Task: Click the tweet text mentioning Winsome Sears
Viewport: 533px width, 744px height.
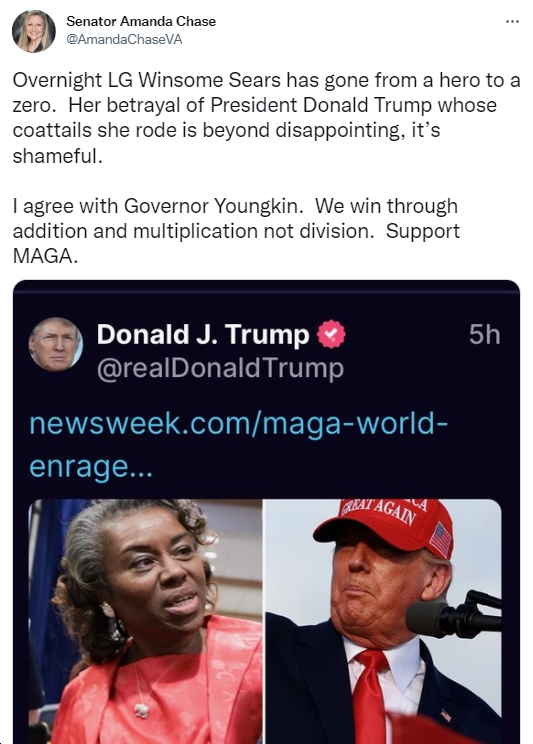Action: pos(266,118)
